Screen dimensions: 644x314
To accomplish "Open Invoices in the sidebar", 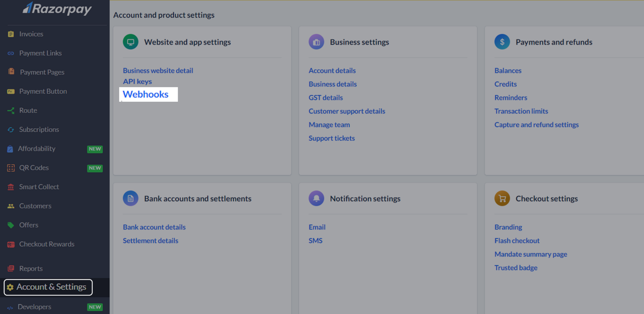I will [31, 34].
